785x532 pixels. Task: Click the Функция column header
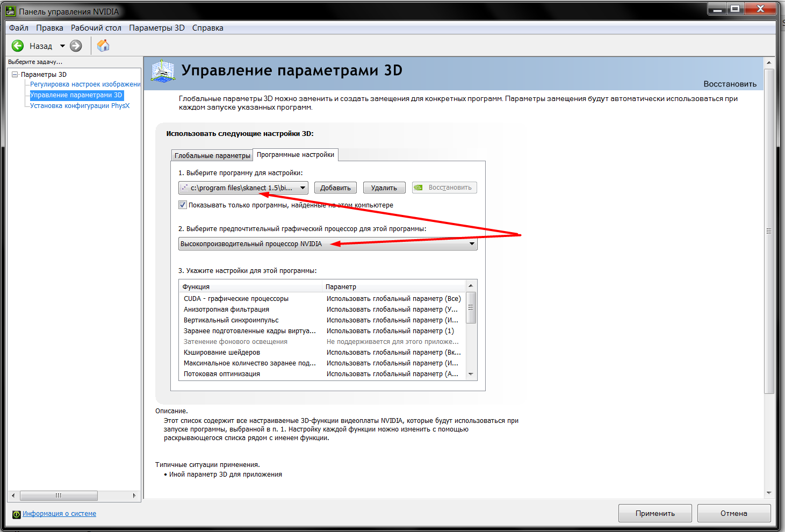pyautogui.click(x=250, y=286)
